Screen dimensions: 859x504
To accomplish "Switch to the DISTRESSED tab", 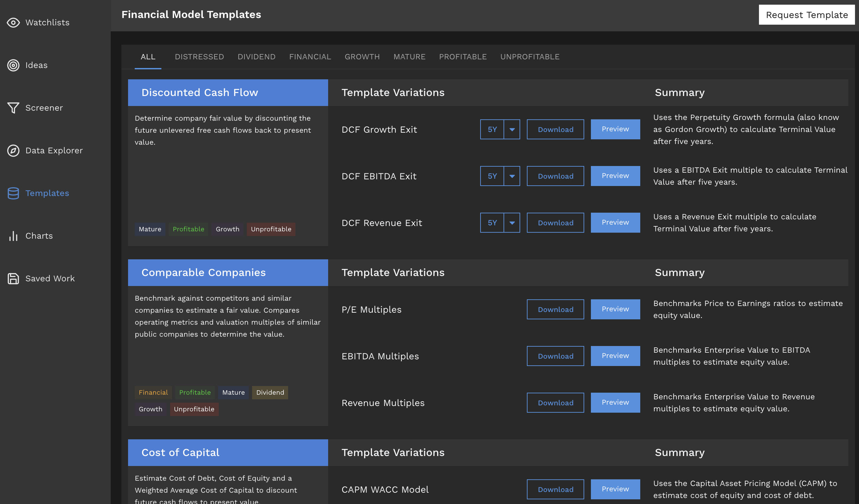I will click(199, 57).
